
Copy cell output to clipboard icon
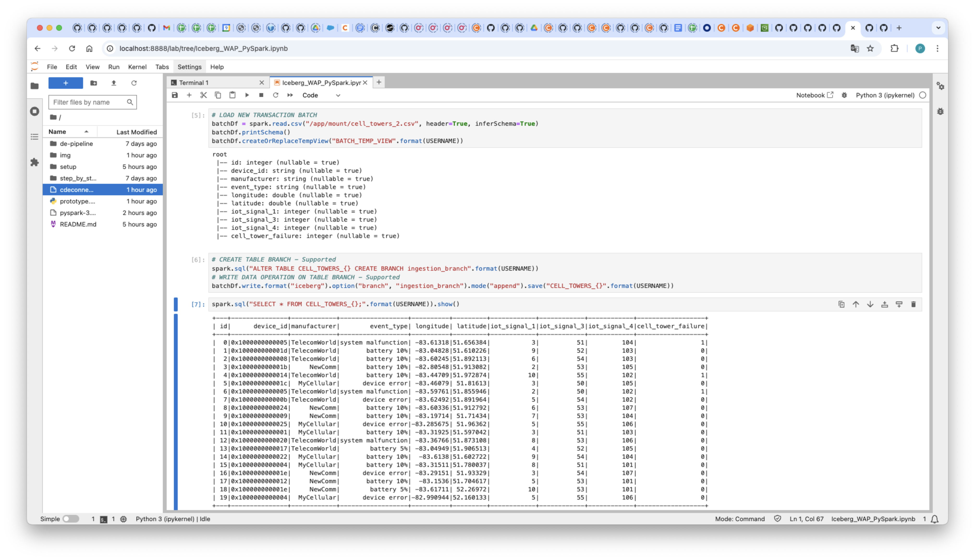pos(841,304)
